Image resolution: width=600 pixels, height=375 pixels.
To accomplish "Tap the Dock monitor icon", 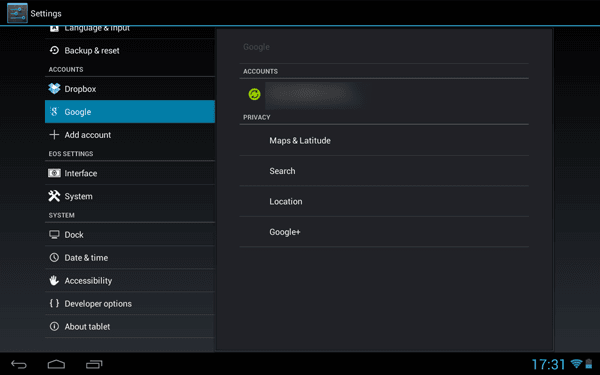I will [54, 235].
